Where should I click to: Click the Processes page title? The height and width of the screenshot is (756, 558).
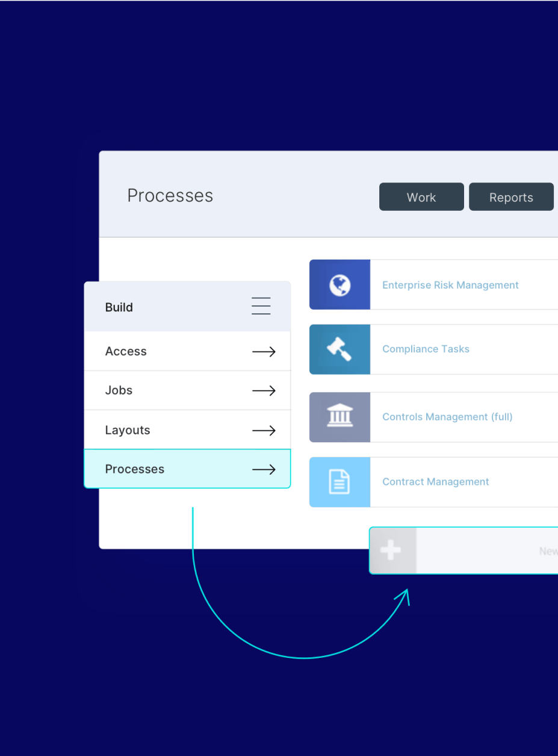170,196
